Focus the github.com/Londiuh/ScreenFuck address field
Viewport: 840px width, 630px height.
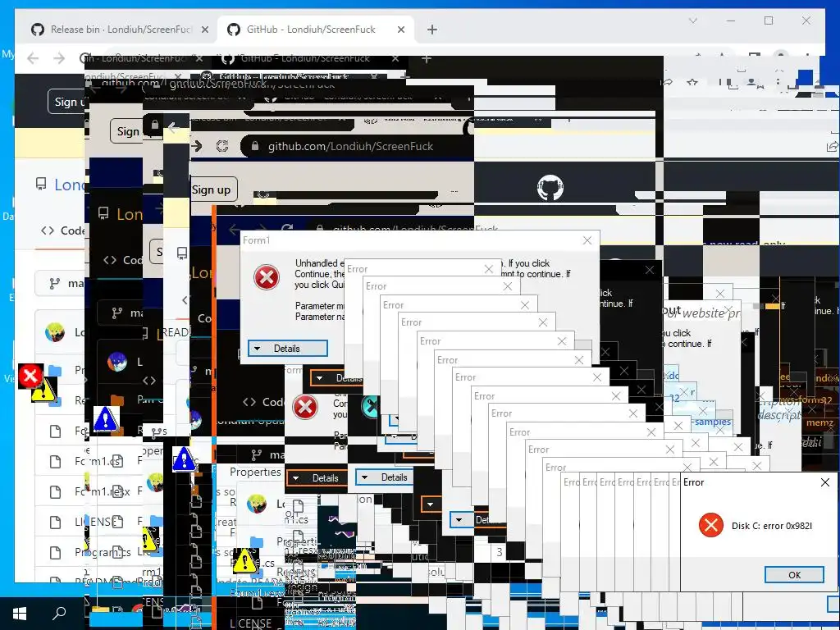pos(357,146)
